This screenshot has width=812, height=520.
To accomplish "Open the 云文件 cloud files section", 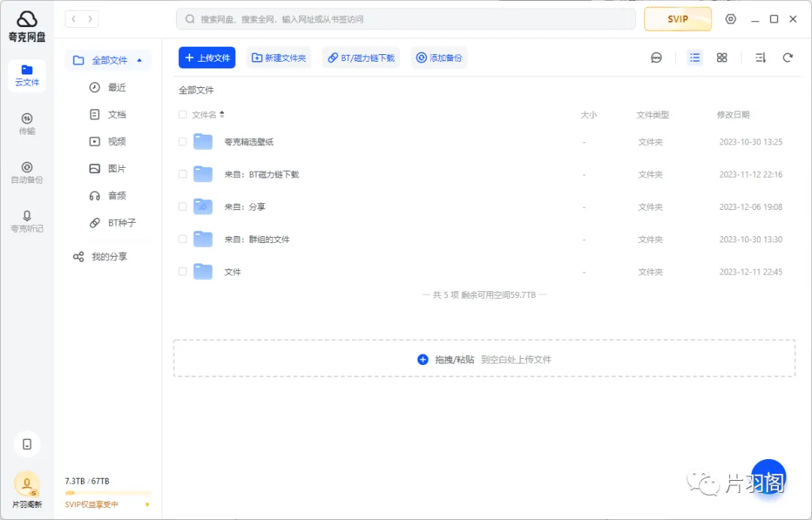I will coord(27,76).
